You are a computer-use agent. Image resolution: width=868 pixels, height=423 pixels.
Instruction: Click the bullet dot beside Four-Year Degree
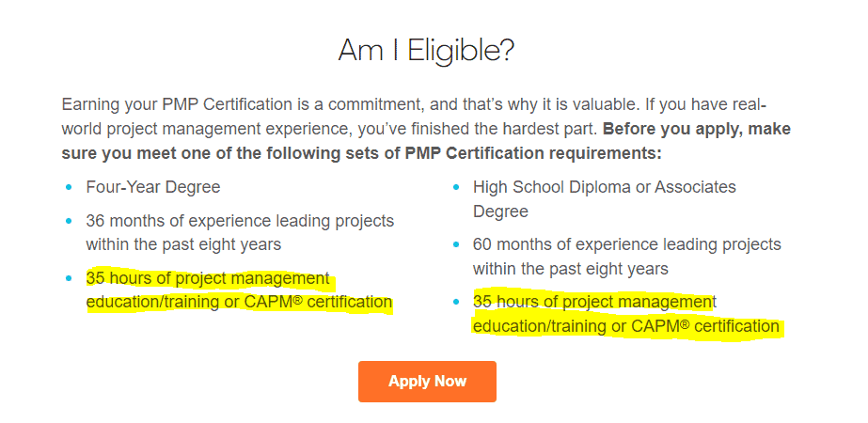(69, 187)
